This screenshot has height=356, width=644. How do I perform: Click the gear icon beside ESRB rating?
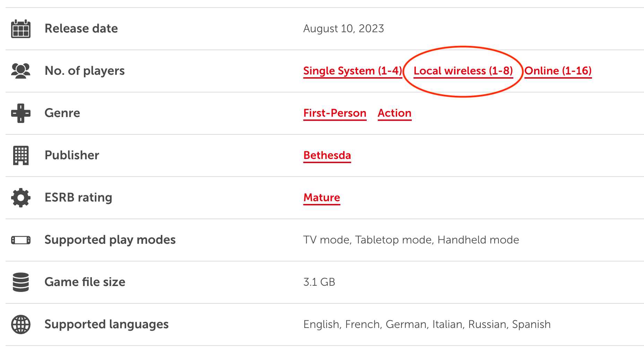[x=21, y=198]
